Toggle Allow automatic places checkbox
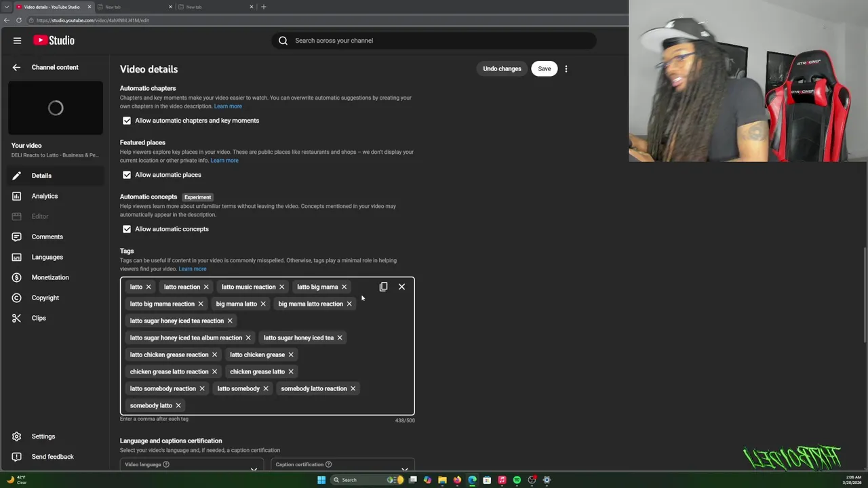 [127, 175]
